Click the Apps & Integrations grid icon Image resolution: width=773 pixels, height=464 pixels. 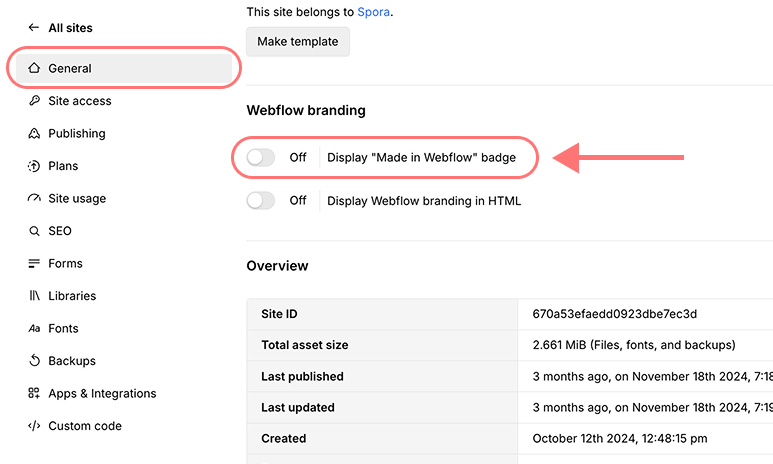(34, 393)
